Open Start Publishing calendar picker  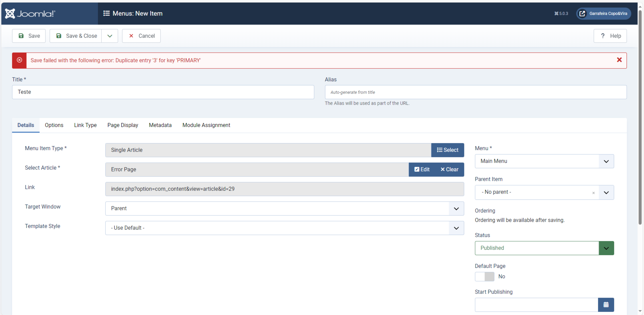point(606,305)
